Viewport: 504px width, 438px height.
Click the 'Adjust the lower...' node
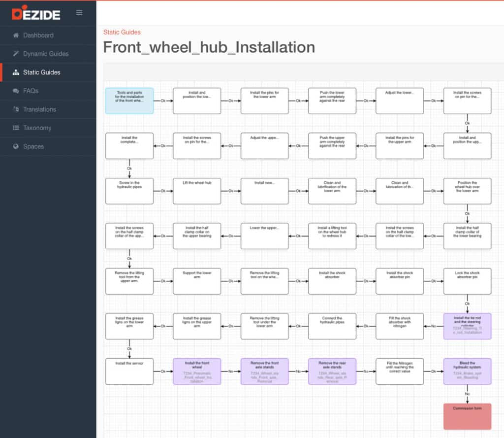coord(400,101)
